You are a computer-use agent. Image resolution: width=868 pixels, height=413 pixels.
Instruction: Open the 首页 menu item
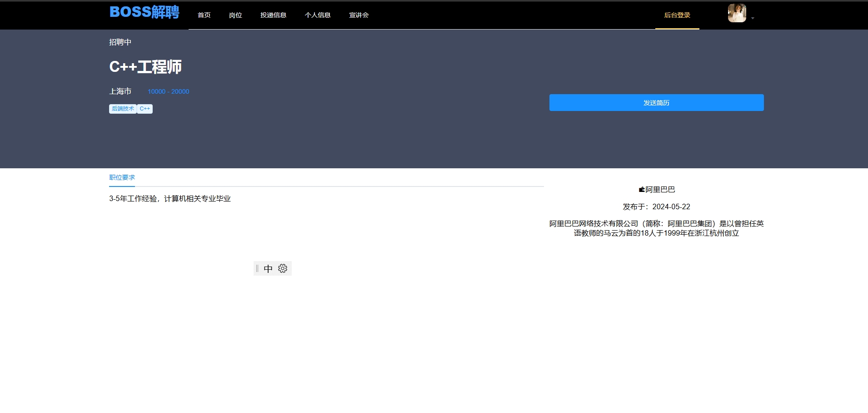[x=204, y=15]
